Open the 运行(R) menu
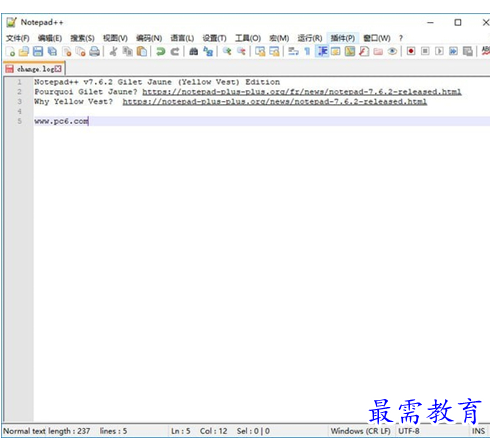Image resolution: width=490 pixels, height=443 pixels. tap(310, 38)
